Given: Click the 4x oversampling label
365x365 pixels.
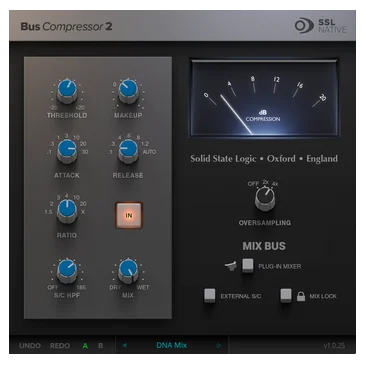Looking at the screenshot, I should coord(275,184).
